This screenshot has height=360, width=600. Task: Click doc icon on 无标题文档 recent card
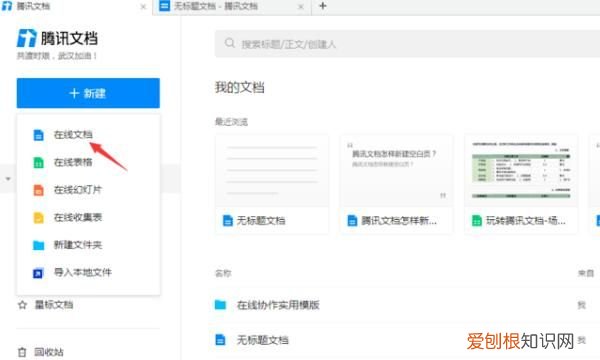pyautogui.click(x=228, y=221)
